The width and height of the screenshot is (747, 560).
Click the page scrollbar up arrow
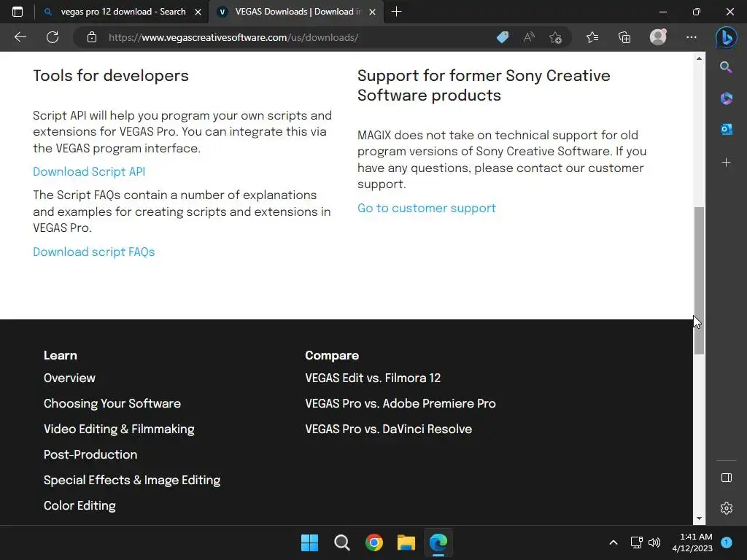click(699, 58)
